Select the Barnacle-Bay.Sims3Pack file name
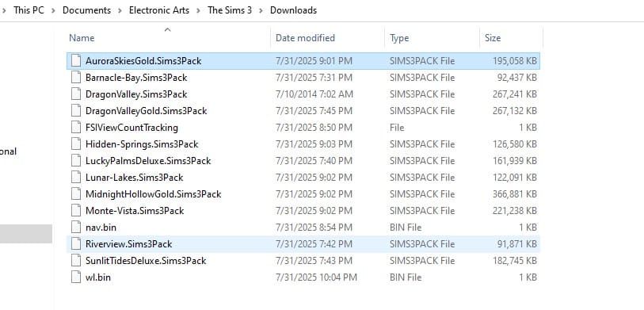Screen dimensions: 644x310 click(x=136, y=77)
